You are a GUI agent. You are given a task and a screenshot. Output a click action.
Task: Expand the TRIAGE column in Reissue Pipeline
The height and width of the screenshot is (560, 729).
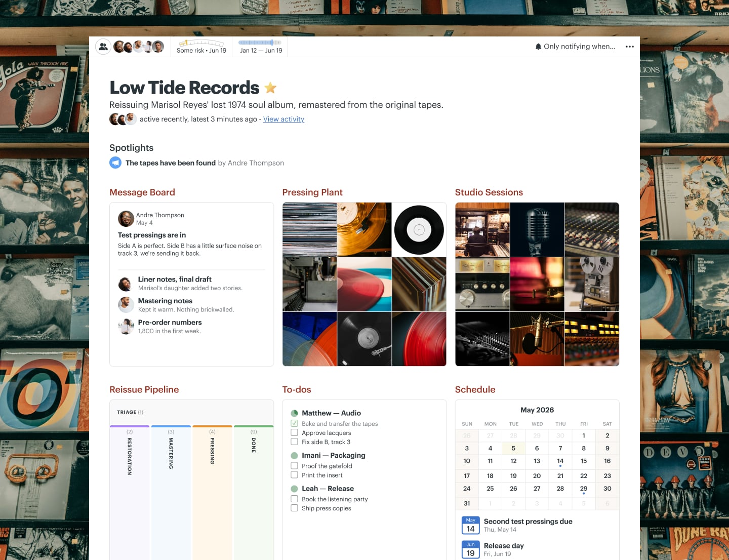(191, 412)
